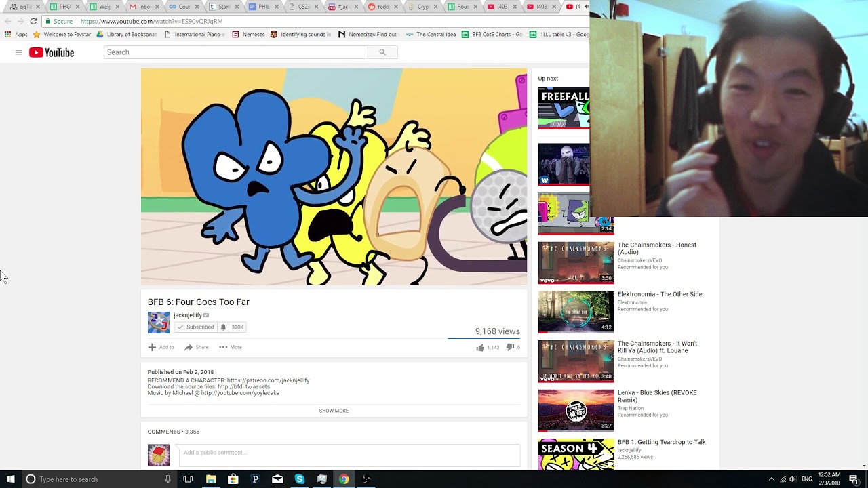The height and width of the screenshot is (488, 868).
Task: Open The Chainsmokers - Honest thumbnail
Action: [576, 263]
